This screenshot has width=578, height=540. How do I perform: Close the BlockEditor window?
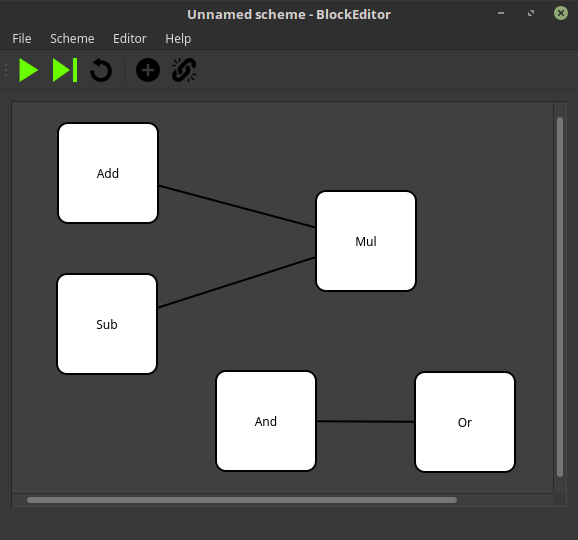(x=561, y=13)
